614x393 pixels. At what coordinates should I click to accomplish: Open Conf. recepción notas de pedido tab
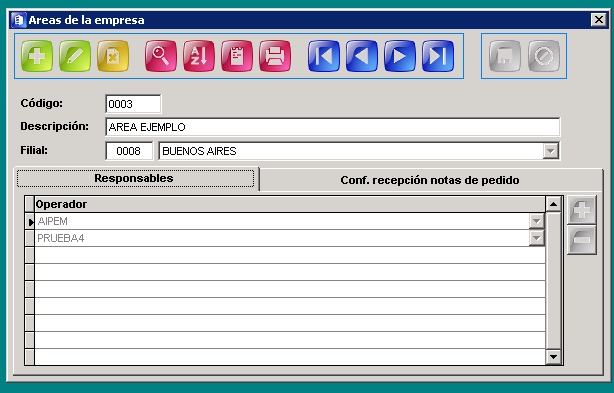pos(430,180)
